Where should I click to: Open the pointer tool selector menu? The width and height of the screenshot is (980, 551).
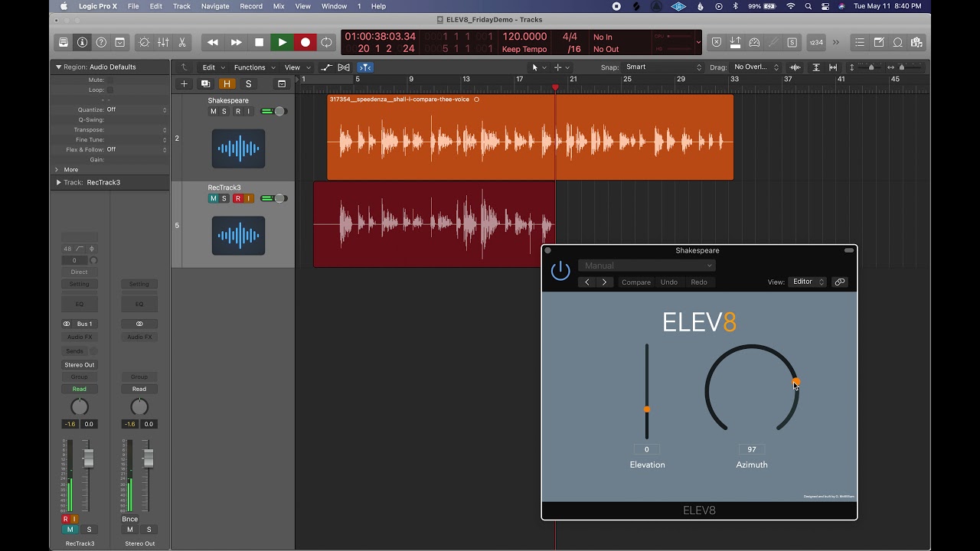coord(537,67)
